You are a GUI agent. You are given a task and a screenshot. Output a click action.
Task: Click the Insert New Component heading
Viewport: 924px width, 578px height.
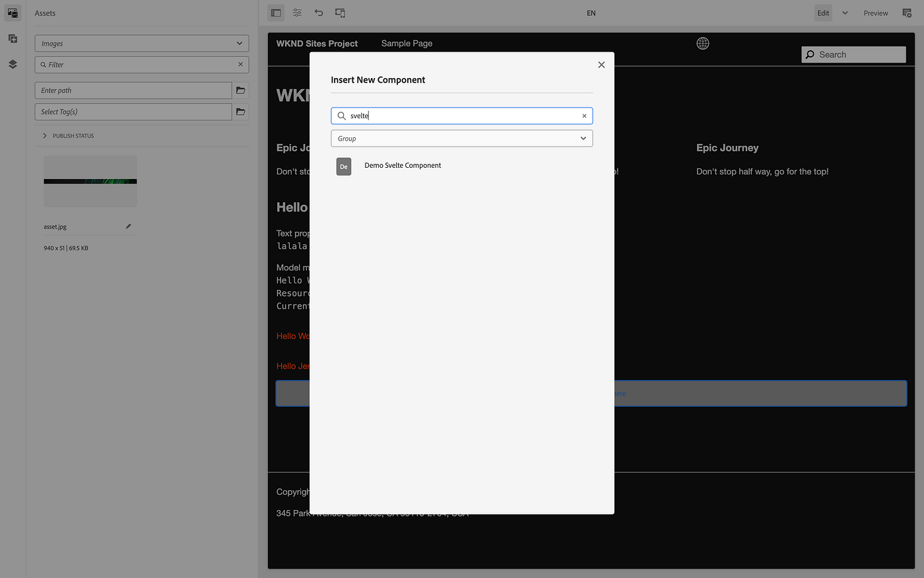click(x=378, y=80)
